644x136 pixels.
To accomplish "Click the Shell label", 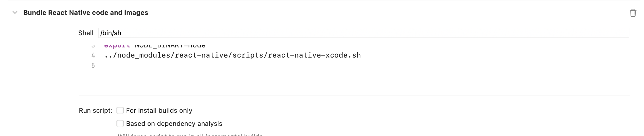I will click(86, 33).
